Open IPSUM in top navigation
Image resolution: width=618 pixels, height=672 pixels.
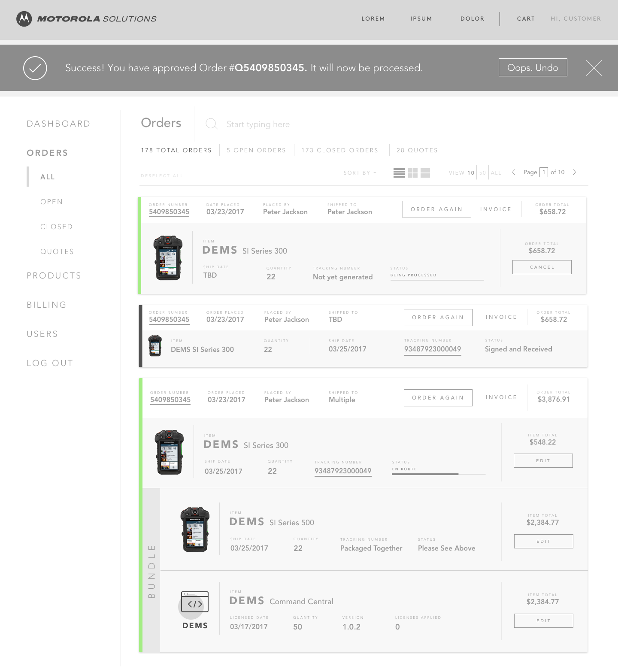421,19
